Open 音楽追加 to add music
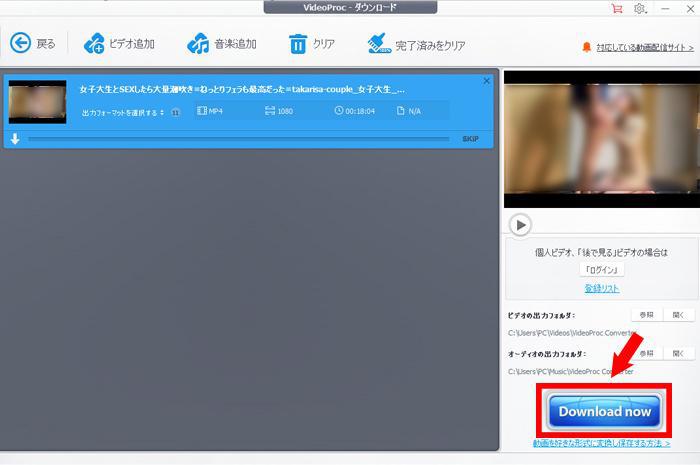This screenshot has height=465, width=700. pos(221,44)
